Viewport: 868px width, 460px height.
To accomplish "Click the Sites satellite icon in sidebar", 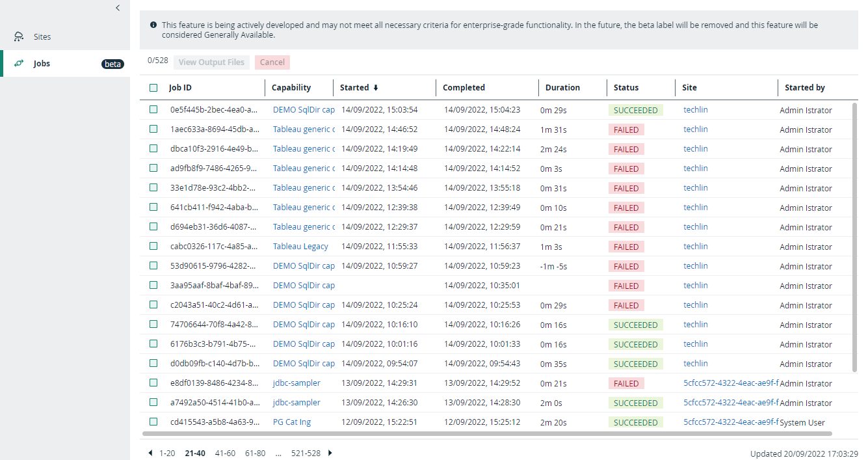I will [20, 36].
